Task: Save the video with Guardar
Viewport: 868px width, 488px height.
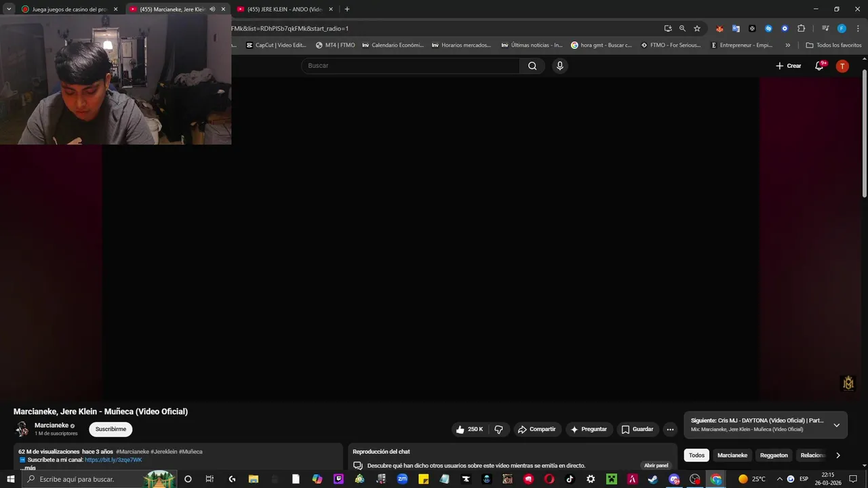Action: [637, 429]
